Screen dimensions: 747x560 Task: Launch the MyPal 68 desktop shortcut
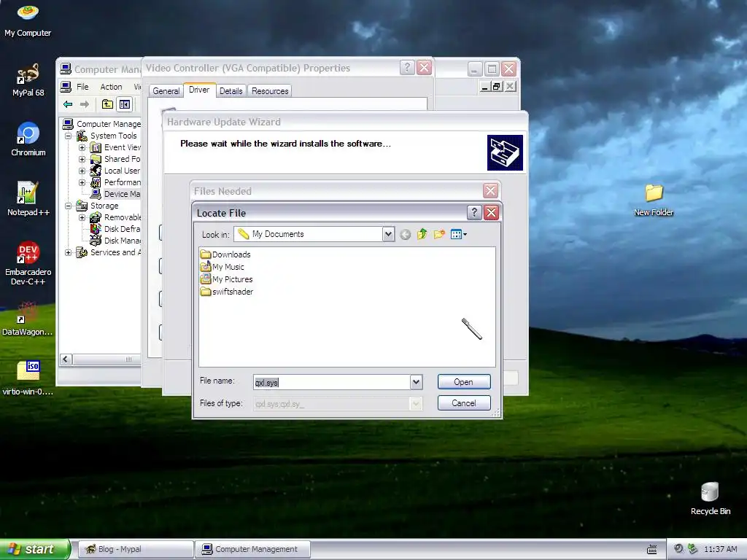tap(28, 80)
